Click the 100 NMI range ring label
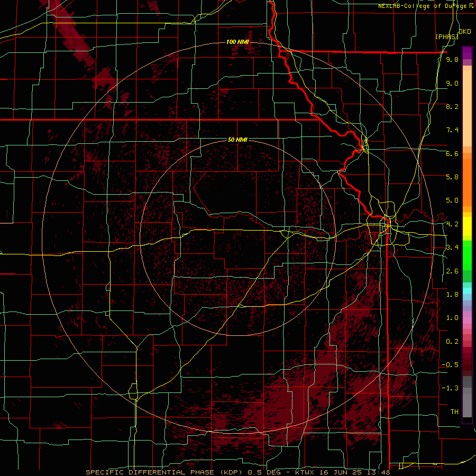 tap(237, 42)
